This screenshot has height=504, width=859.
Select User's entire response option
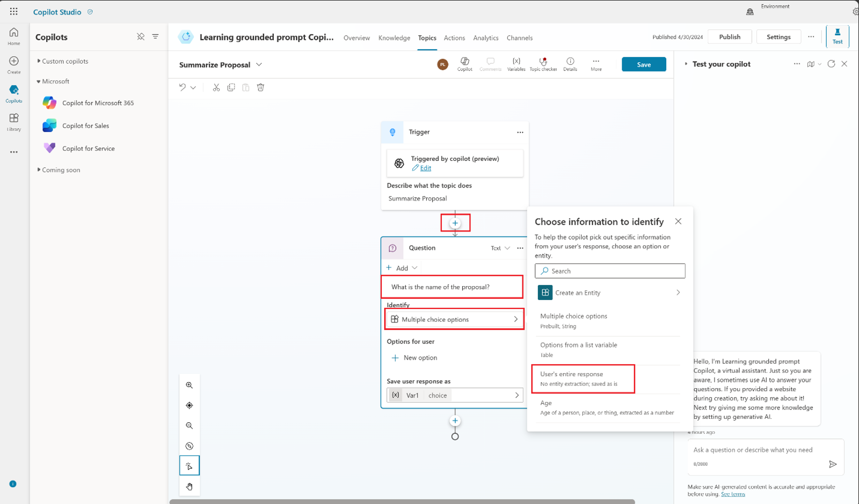pyautogui.click(x=583, y=378)
